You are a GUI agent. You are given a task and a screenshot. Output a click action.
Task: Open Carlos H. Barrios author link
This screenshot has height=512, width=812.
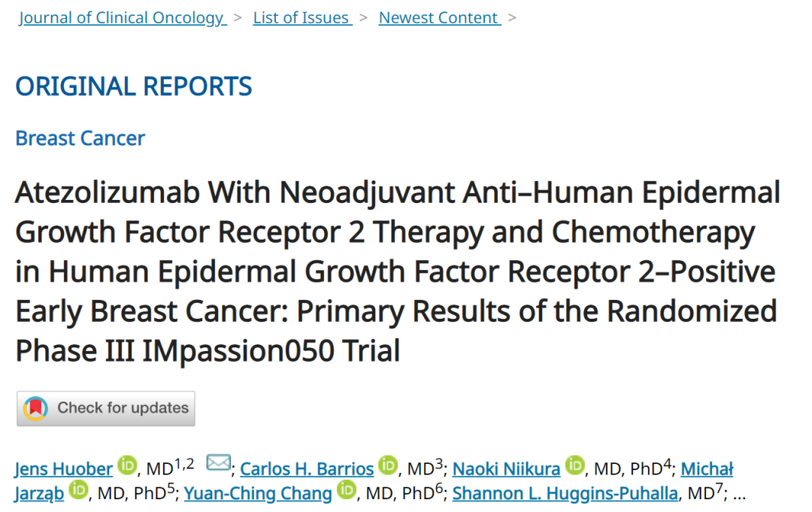pyautogui.click(x=307, y=469)
